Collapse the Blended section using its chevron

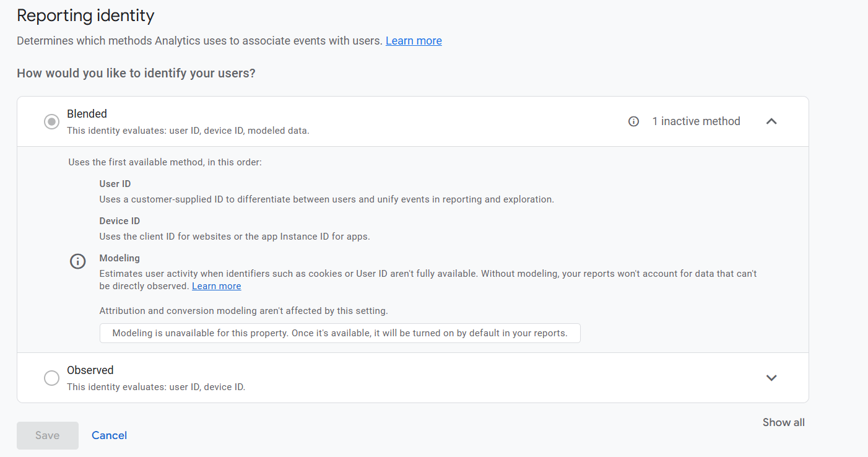[771, 121]
